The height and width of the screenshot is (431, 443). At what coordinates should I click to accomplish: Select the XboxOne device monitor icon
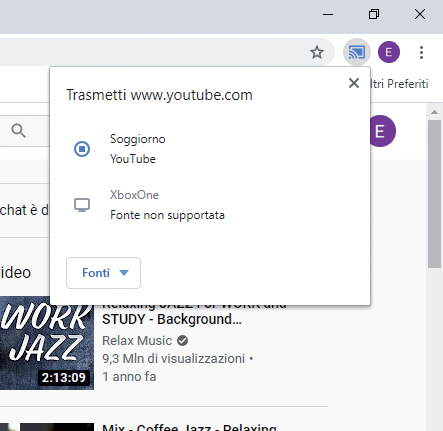82,205
